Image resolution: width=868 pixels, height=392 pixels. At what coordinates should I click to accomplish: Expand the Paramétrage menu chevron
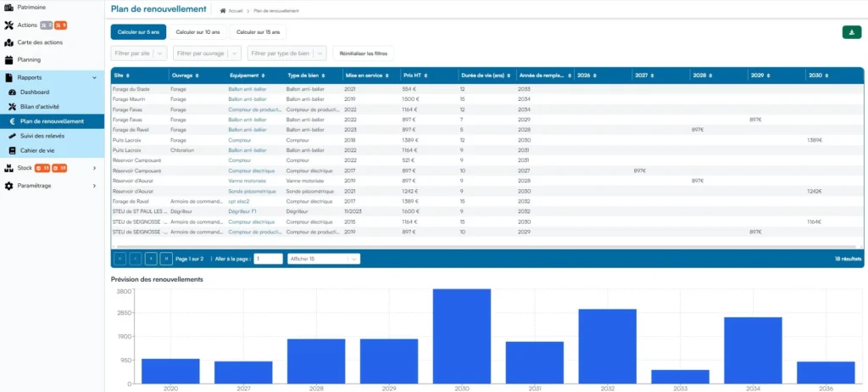click(x=94, y=186)
